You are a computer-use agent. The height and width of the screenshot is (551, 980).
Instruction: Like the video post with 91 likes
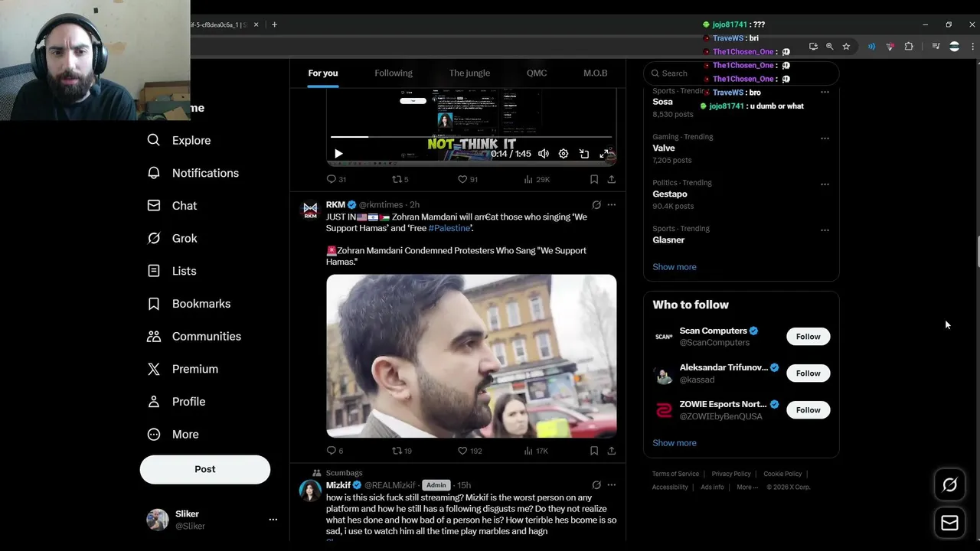click(467, 180)
